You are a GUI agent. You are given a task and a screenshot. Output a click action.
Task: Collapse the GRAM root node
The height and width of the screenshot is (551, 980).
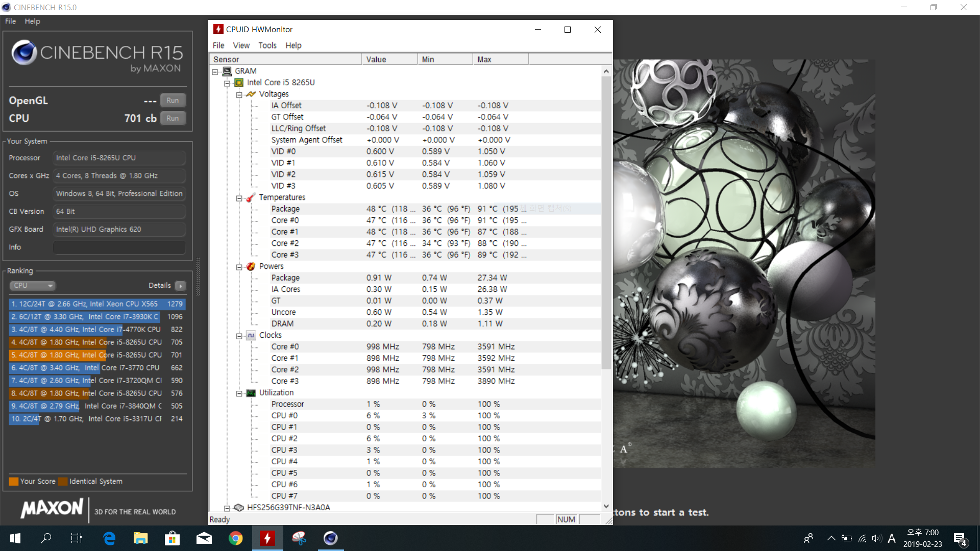pyautogui.click(x=215, y=72)
